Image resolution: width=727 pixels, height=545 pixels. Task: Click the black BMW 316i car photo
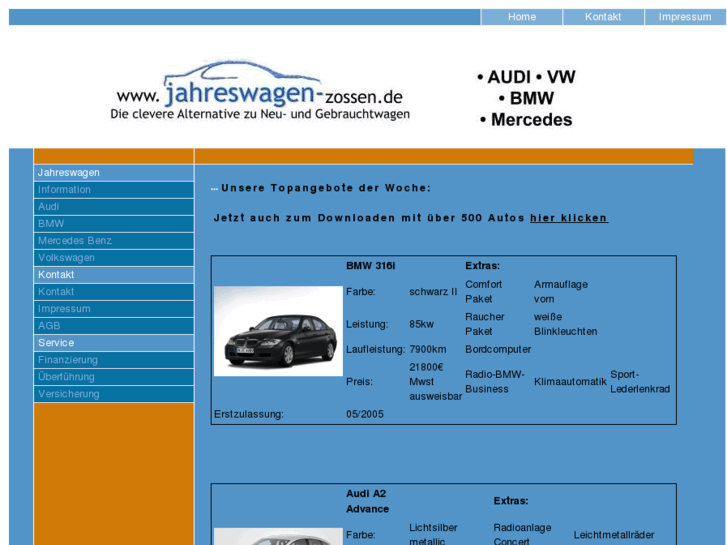(278, 331)
